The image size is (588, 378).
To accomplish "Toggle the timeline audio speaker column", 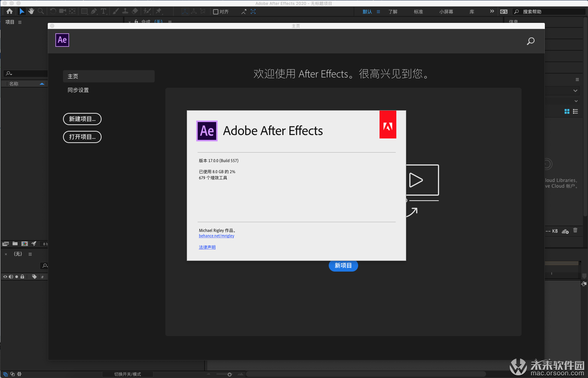I will point(11,277).
